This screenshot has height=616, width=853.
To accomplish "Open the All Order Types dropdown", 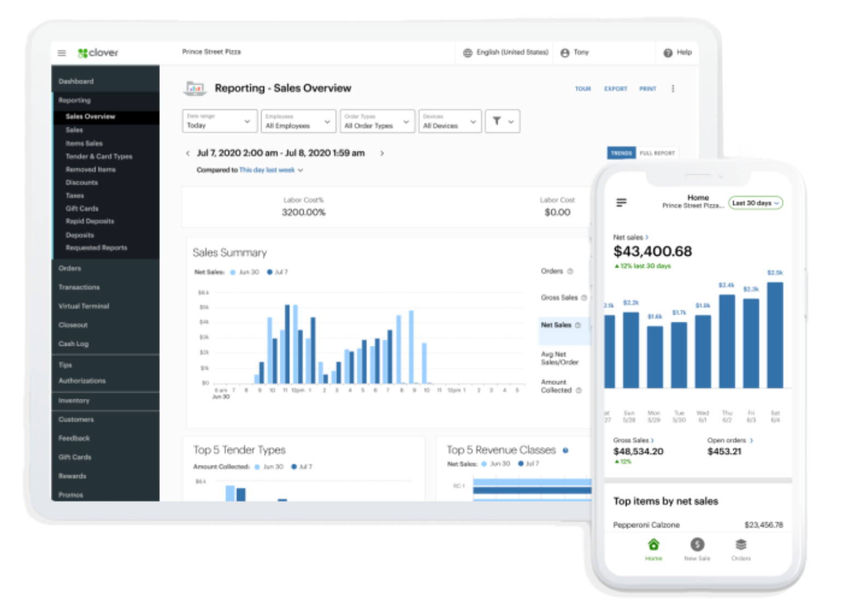I will pyautogui.click(x=377, y=121).
